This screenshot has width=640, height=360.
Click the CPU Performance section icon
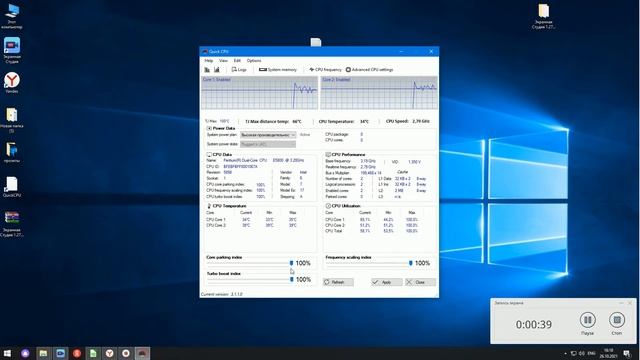pyautogui.click(x=328, y=155)
